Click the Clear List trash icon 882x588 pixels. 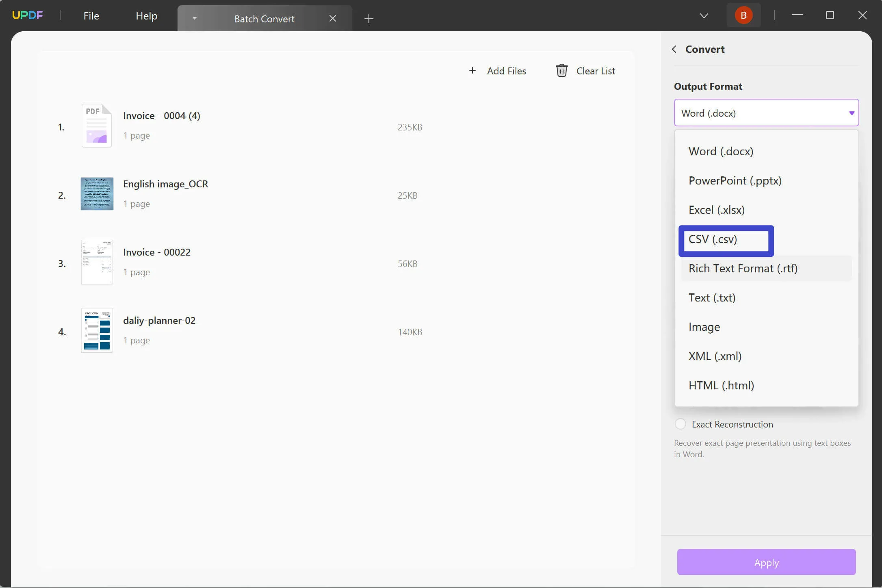pos(561,70)
